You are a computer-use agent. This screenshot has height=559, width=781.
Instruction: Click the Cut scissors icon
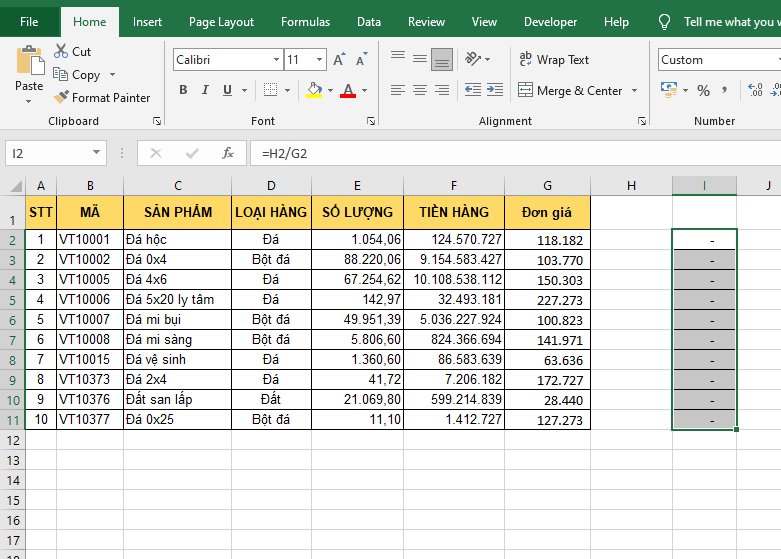tap(61, 51)
